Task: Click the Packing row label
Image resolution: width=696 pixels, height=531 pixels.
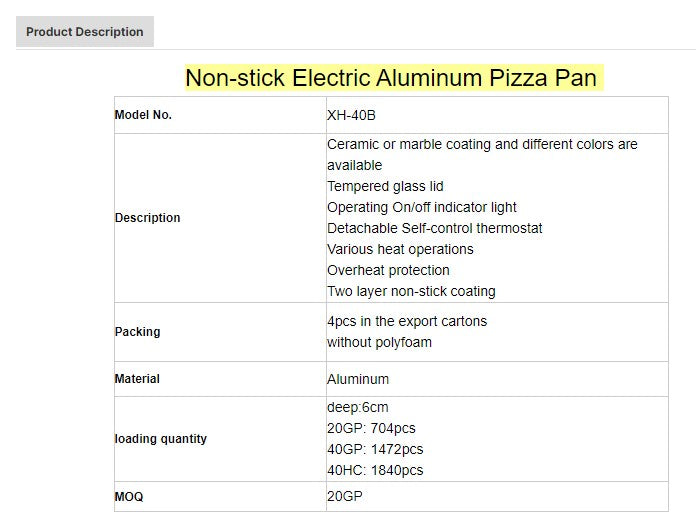Action: (x=138, y=332)
